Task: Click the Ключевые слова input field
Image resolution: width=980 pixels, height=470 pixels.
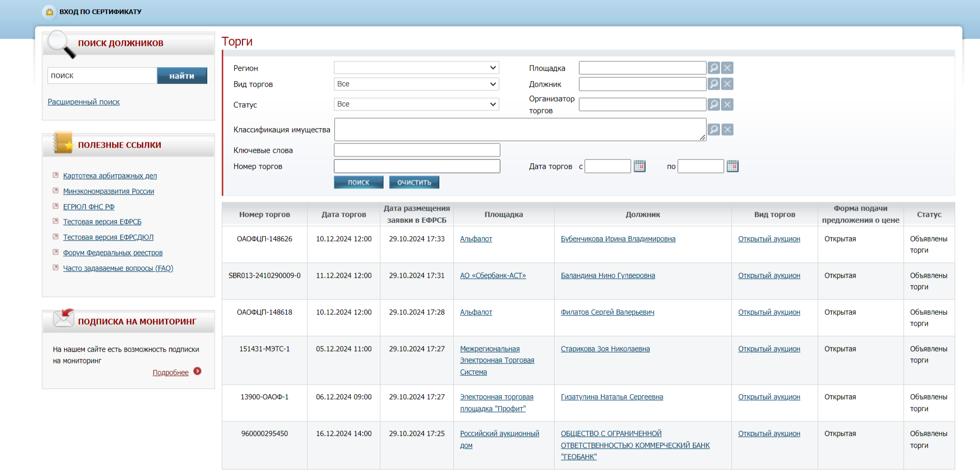Action: [417, 150]
